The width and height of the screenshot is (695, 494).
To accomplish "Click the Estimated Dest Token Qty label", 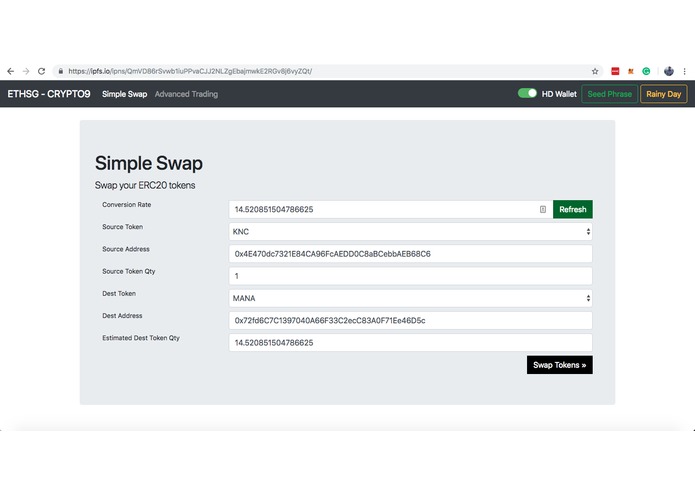I will pos(141,338).
